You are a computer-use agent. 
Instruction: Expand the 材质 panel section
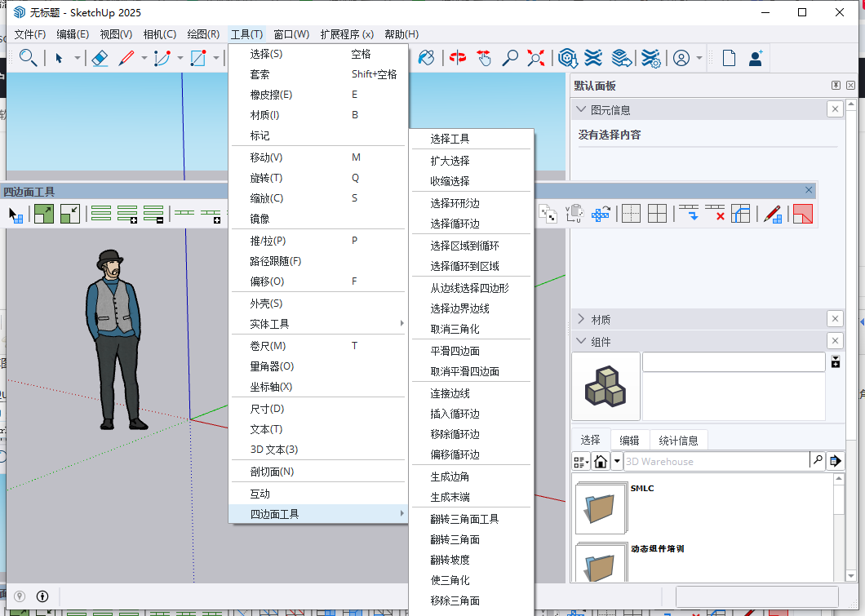pos(581,319)
